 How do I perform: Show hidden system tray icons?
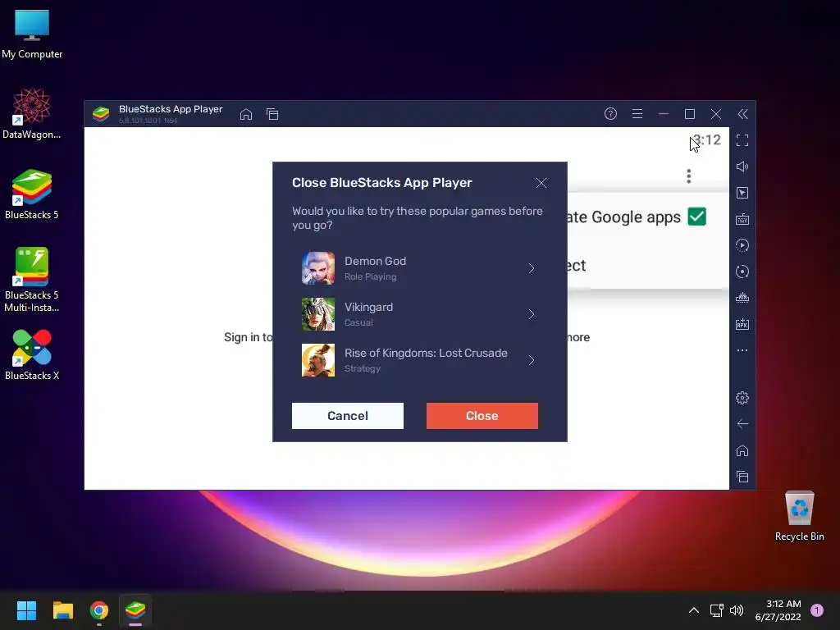[x=694, y=610]
